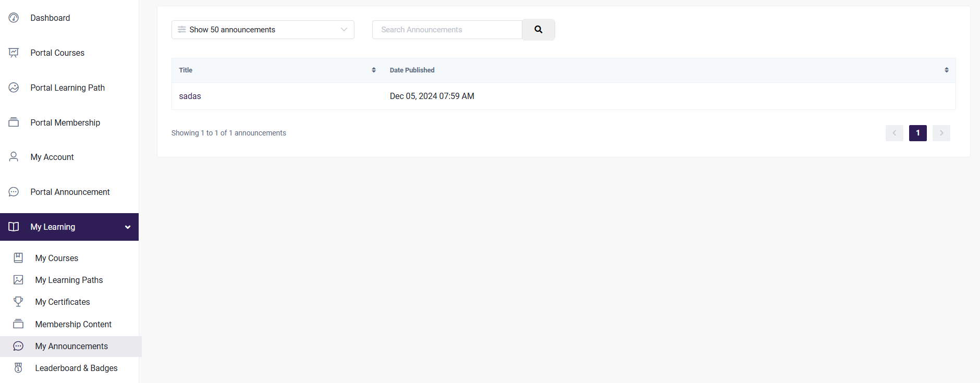Click the My Learning book icon

[x=14, y=227]
